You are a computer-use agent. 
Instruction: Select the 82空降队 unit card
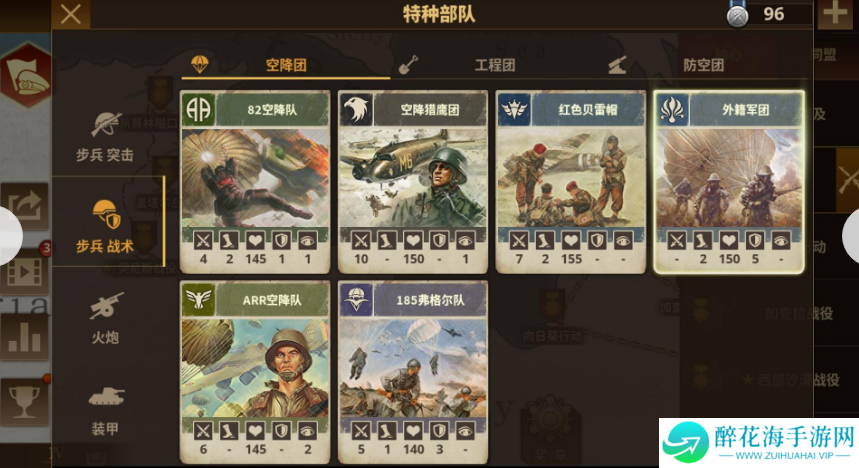tap(255, 182)
